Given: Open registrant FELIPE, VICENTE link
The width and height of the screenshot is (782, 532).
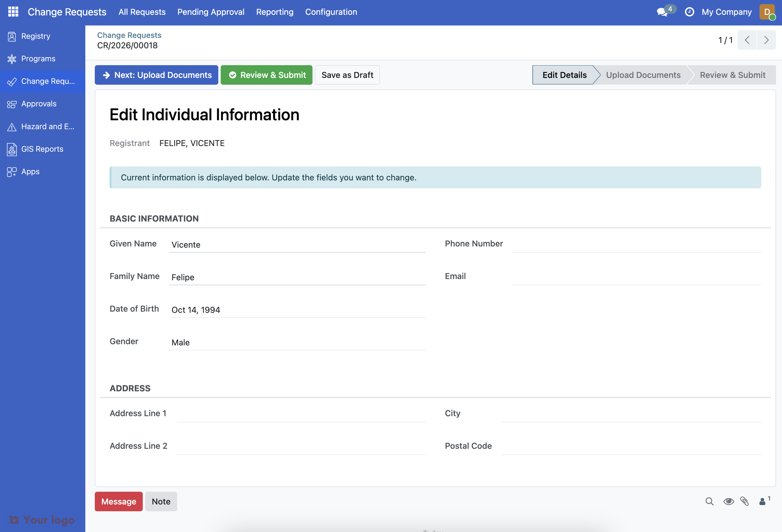Looking at the screenshot, I should [192, 143].
